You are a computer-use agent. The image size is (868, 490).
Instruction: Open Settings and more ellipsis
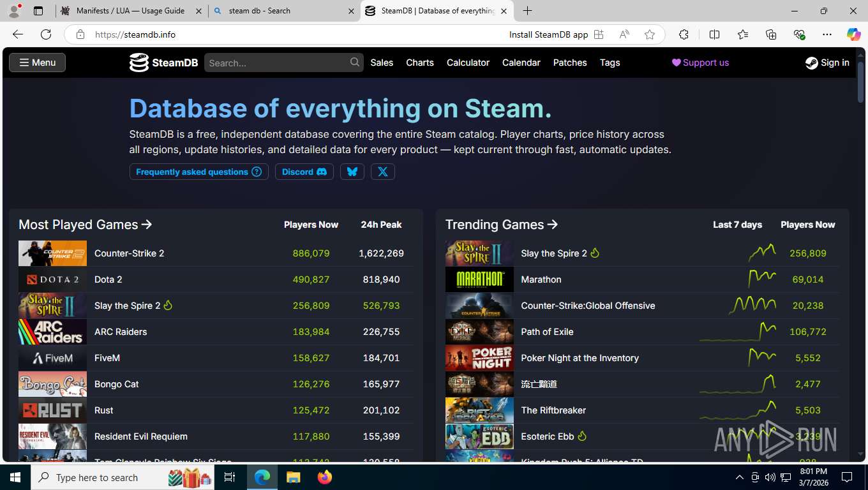click(x=827, y=34)
